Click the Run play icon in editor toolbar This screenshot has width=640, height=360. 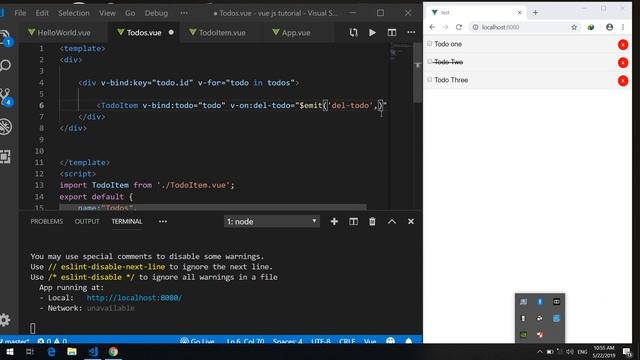(372, 32)
